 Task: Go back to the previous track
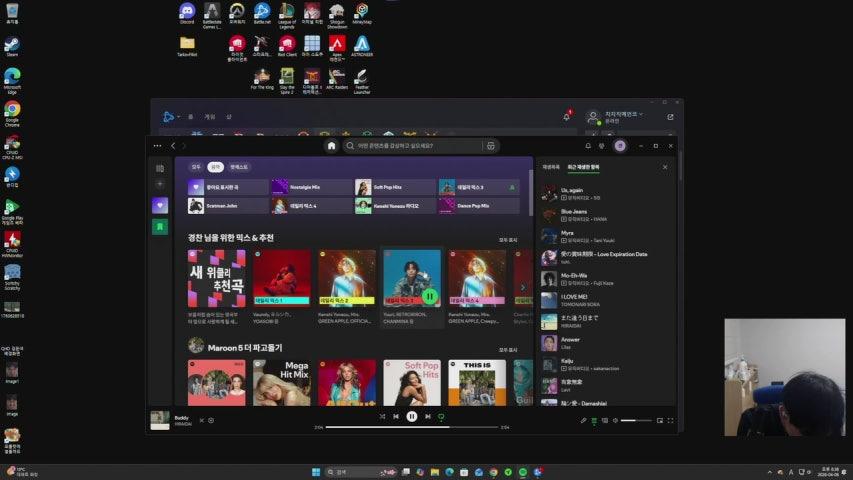(x=396, y=416)
